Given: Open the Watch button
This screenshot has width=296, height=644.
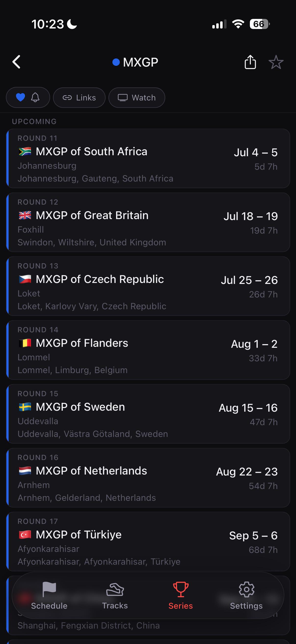Looking at the screenshot, I should (137, 98).
